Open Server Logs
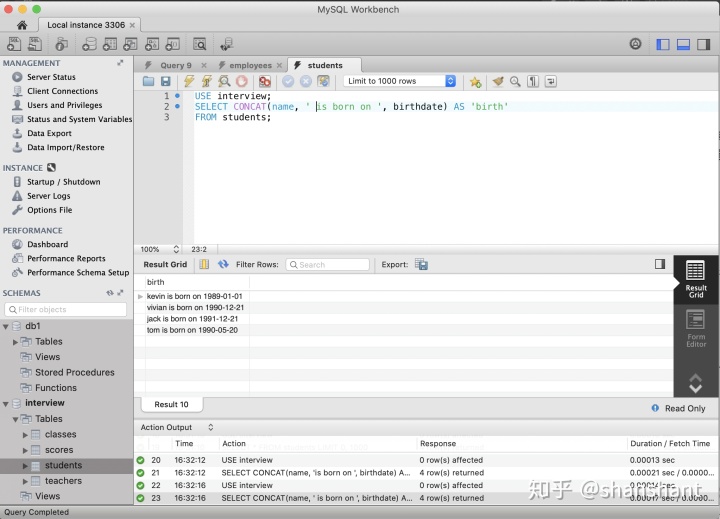The width and height of the screenshot is (720, 519). click(48, 196)
